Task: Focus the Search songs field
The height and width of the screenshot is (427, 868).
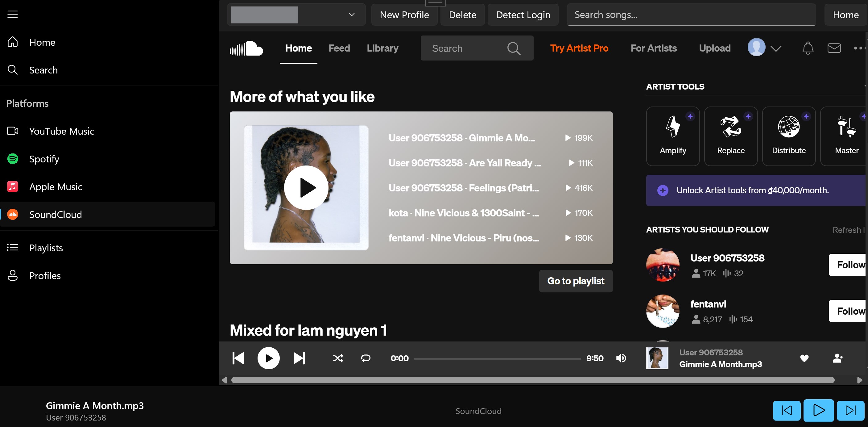Action: point(691,15)
